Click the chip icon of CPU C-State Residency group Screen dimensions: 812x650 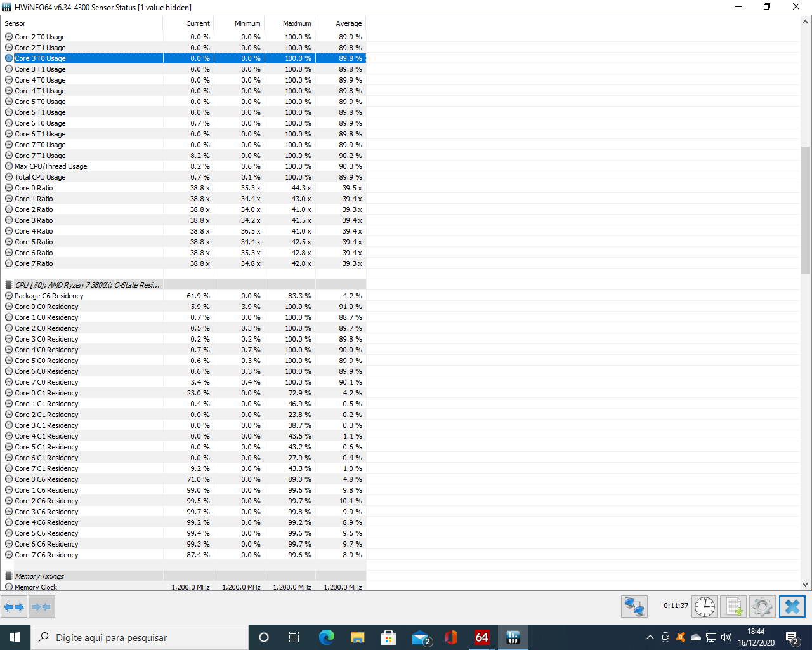click(x=9, y=285)
